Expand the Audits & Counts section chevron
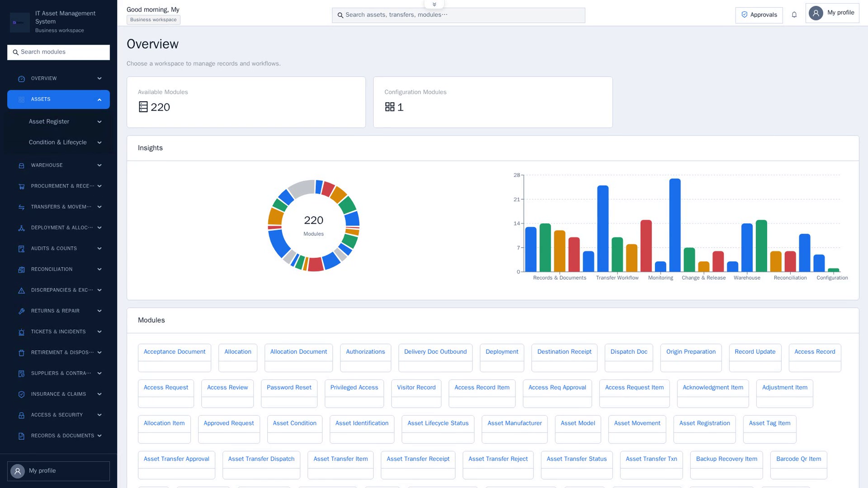Screen dimensions: 868x488 99,249
